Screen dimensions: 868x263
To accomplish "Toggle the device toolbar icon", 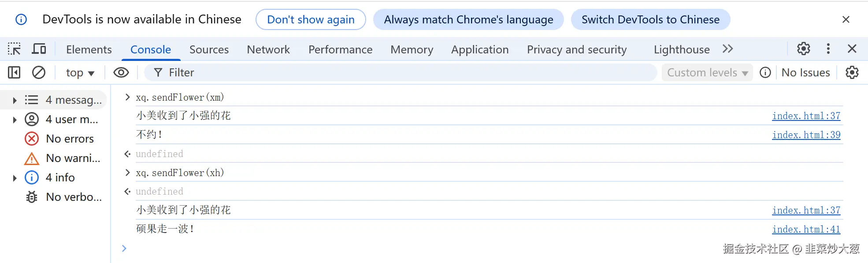I will tap(39, 49).
